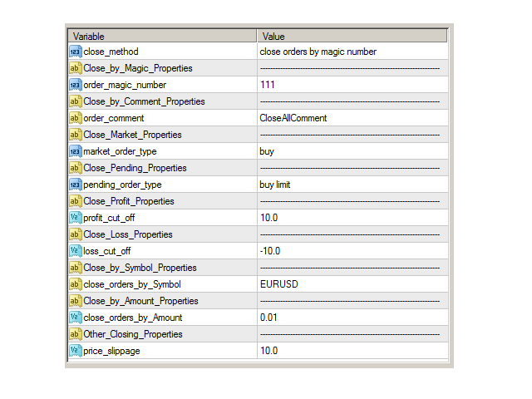Select the order_magic_number variable name

coord(125,85)
